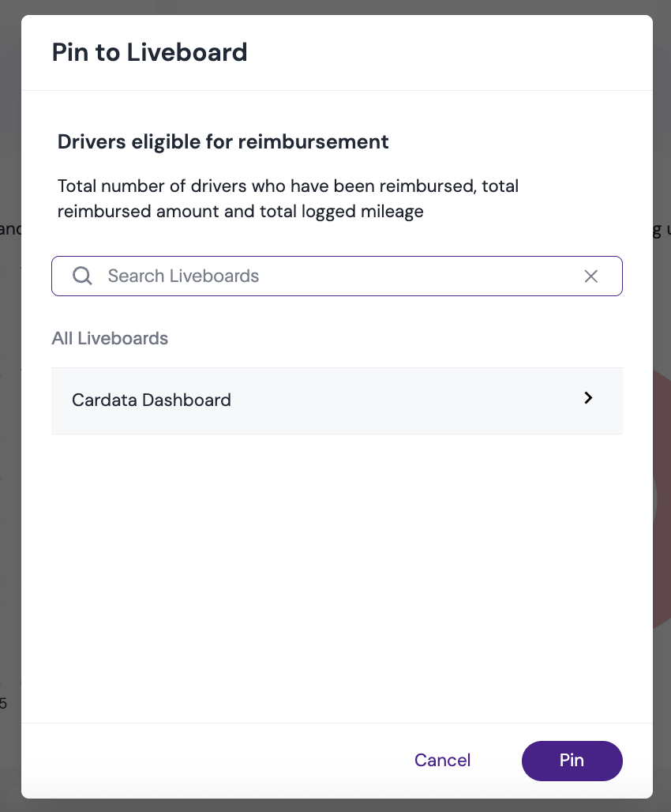Focus the Search Liveboards input field
671x812 pixels.
pos(336,276)
